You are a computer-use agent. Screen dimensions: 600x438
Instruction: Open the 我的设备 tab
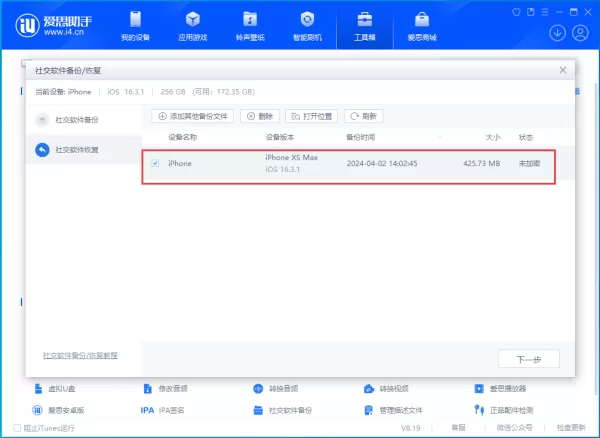pyautogui.click(x=135, y=26)
